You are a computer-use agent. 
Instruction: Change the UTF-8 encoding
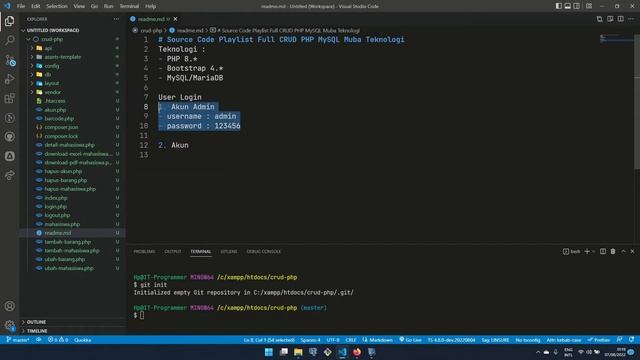click(x=333, y=340)
